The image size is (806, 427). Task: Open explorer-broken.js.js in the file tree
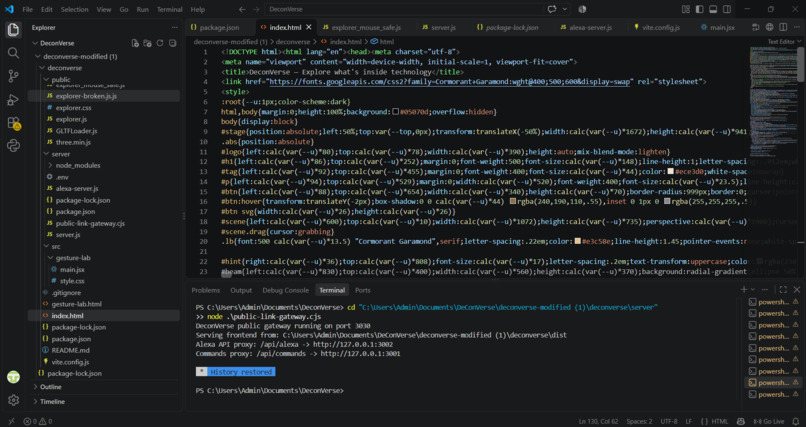[x=103, y=96]
